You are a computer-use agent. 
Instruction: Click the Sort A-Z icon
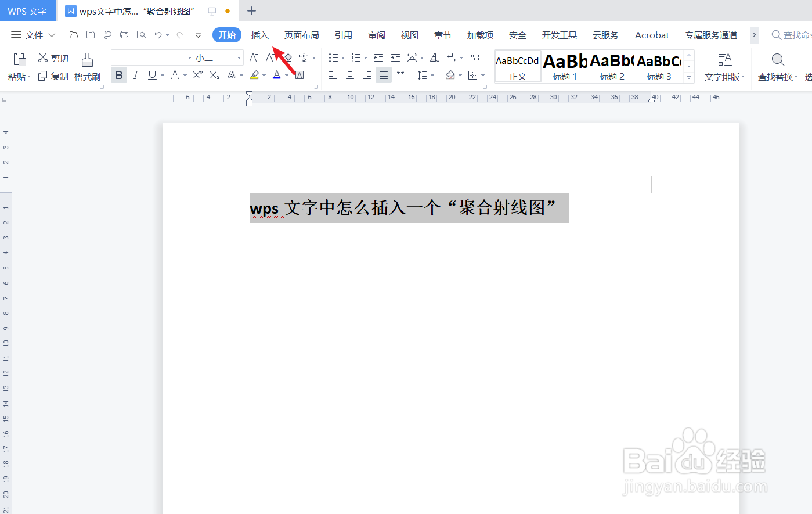click(x=435, y=57)
